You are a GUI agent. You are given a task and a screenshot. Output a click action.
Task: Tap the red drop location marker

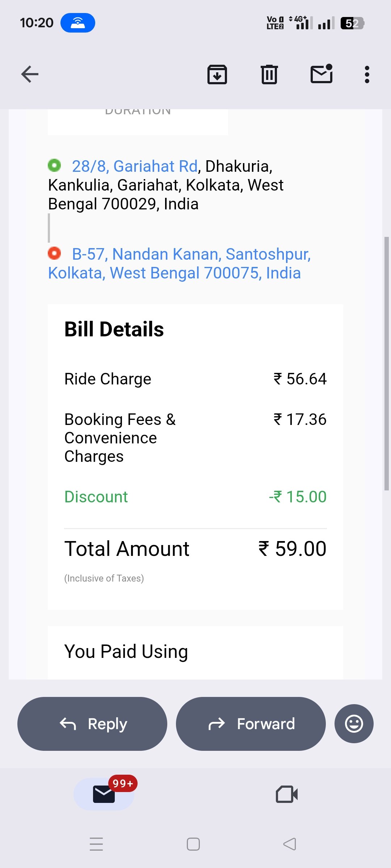pos(54,253)
